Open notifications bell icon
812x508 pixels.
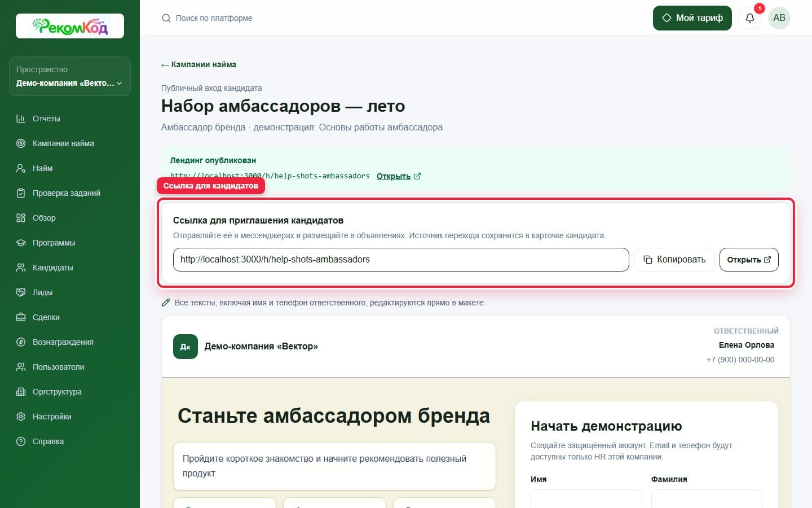[x=749, y=18]
